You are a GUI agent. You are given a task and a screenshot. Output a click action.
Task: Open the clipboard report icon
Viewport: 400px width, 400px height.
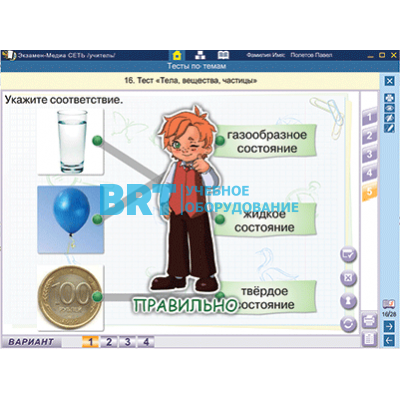click(369, 339)
